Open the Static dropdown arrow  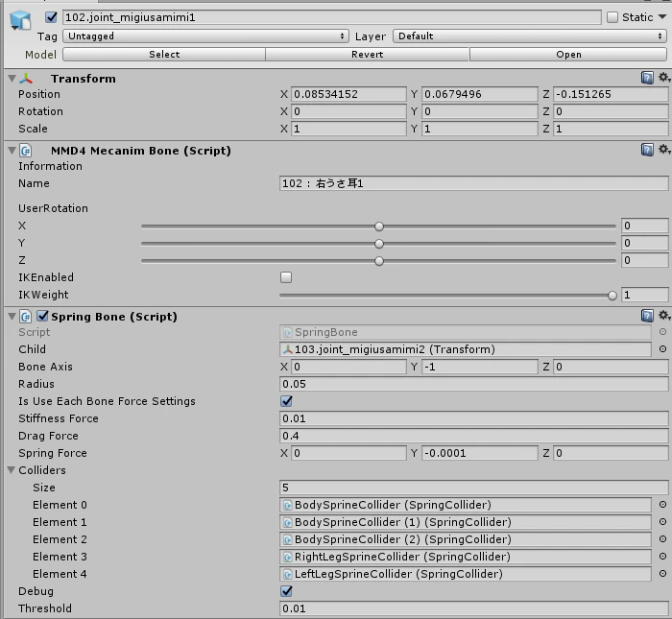662,16
